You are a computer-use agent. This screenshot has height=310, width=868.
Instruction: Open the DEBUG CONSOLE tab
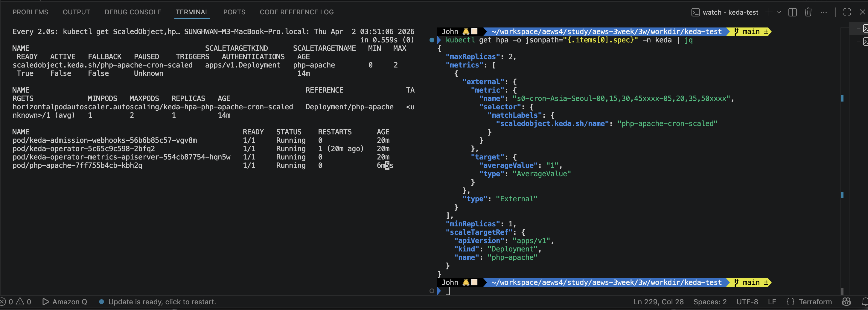133,12
